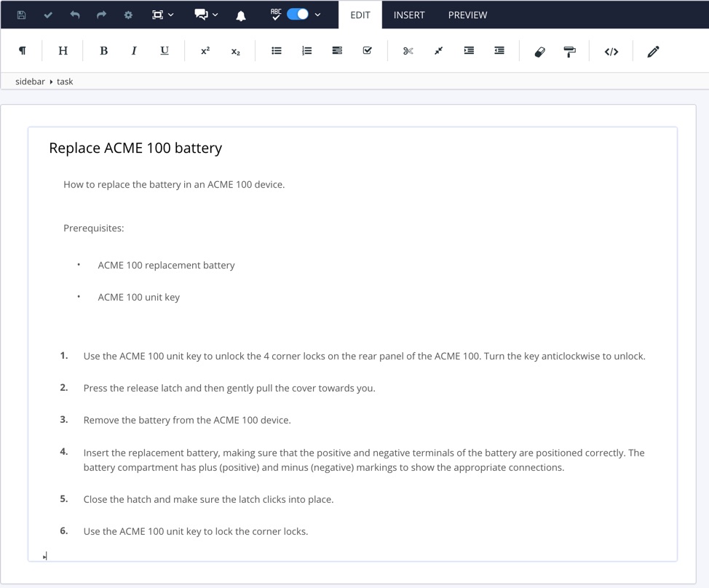Image resolution: width=709 pixels, height=588 pixels.
Task: Click the Undo arrow icon
Action: point(75,15)
